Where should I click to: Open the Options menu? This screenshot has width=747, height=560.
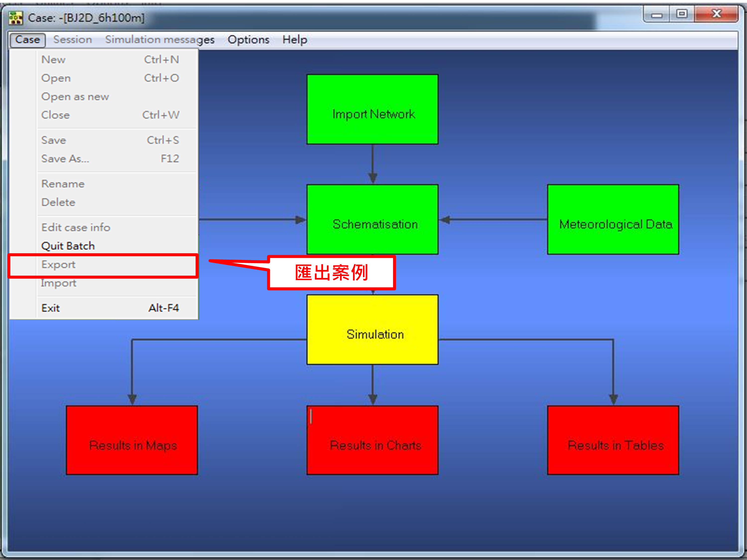[x=249, y=40]
